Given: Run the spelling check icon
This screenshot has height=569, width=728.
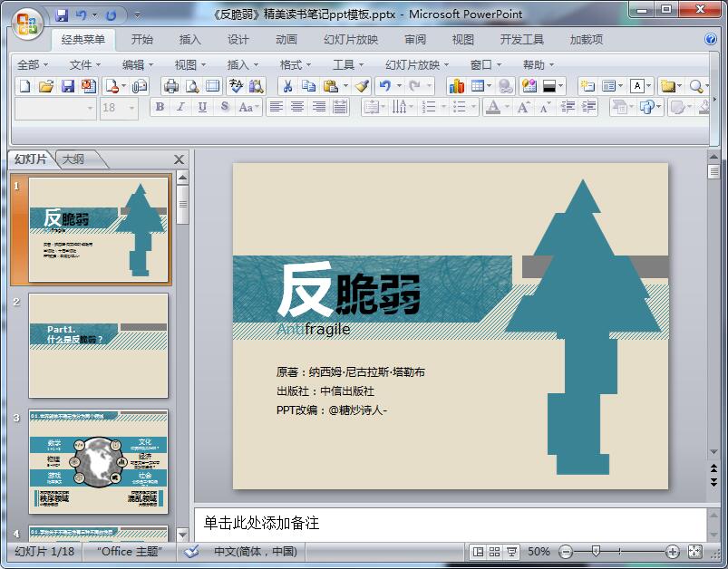Looking at the screenshot, I should coord(236,86).
